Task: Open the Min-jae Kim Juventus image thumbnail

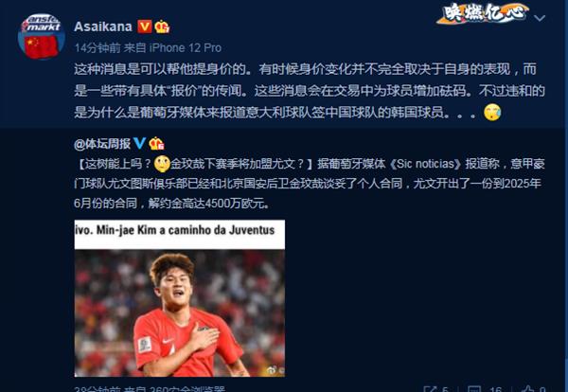Action: (x=180, y=298)
